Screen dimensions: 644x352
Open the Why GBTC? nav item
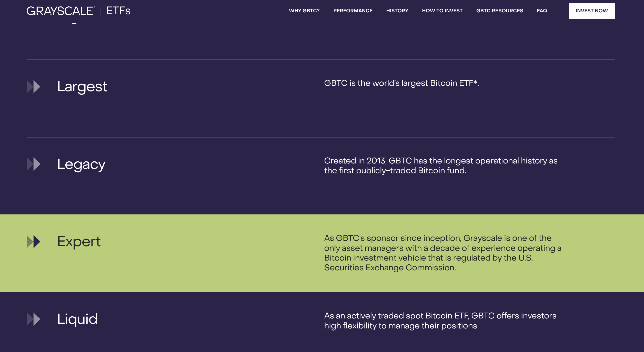pos(304,11)
